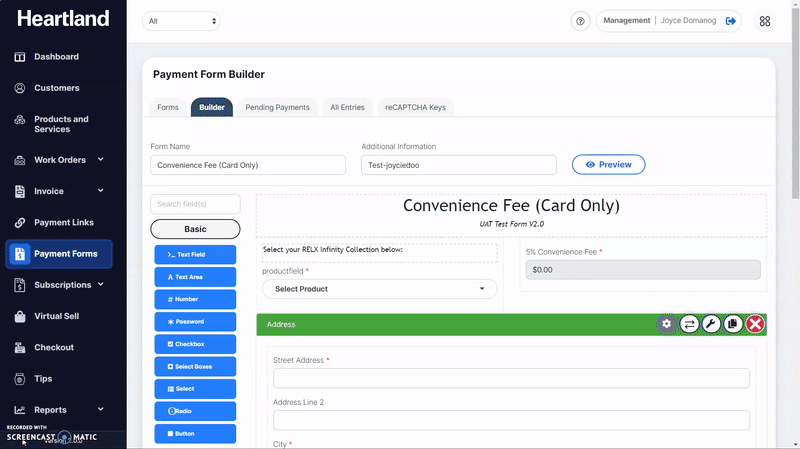Image resolution: width=800 pixels, height=449 pixels.
Task: Open the wrench edit tool on Address
Action: 711,324
